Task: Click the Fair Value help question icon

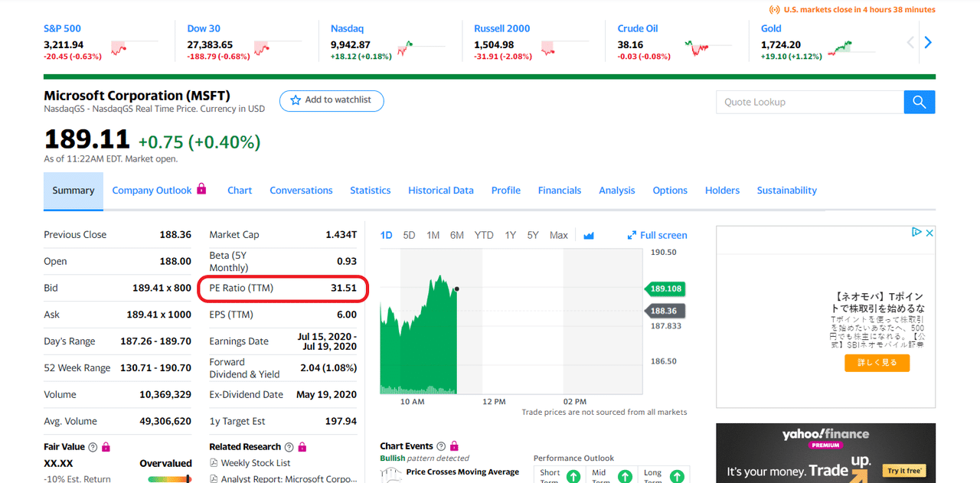Action: pyautogui.click(x=93, y=447)
